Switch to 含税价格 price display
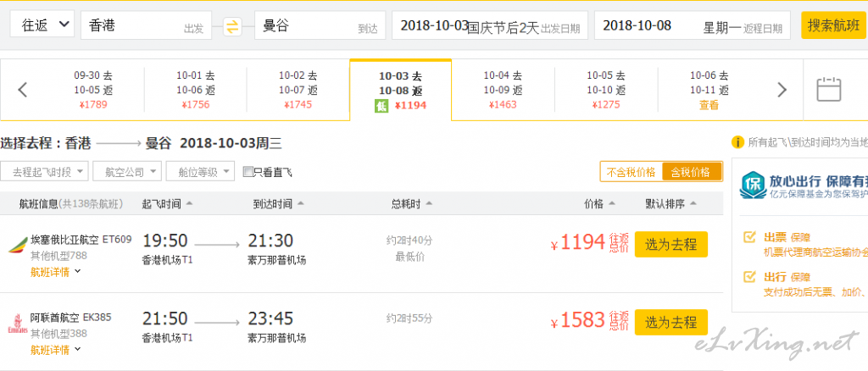This screenshot has width=868, height=371. click(x=692, y=172)
